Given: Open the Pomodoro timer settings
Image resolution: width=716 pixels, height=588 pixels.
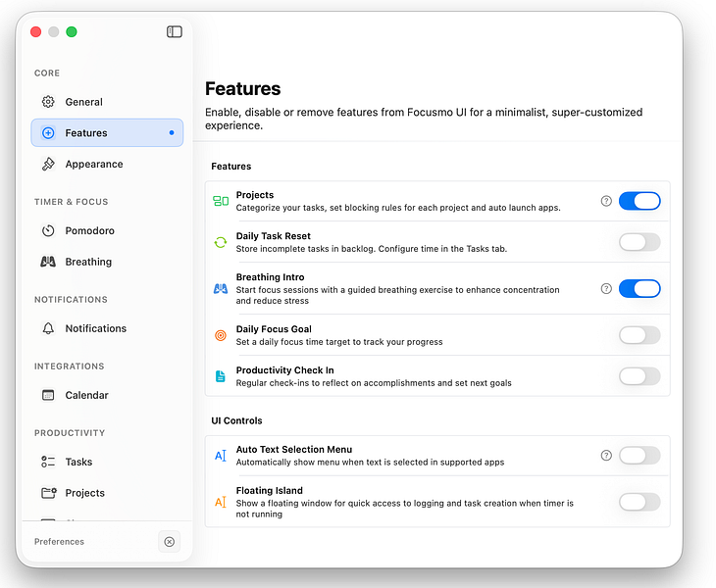Looking at the screenshot, I should [x=89, y=231].
